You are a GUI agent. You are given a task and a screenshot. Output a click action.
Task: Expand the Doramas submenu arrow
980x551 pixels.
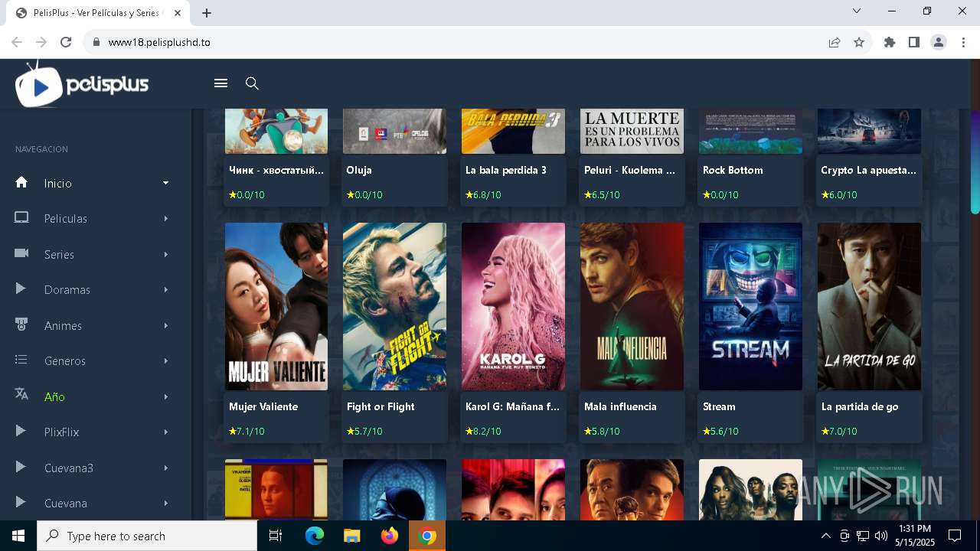pos(166,290)
